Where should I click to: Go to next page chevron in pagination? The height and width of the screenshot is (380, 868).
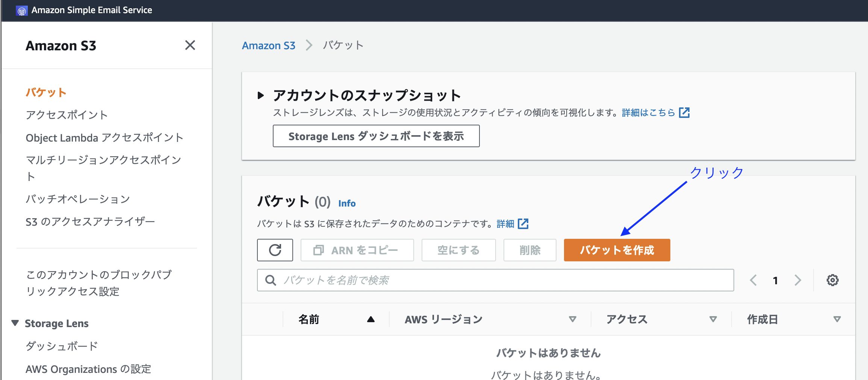coord(798,280)
